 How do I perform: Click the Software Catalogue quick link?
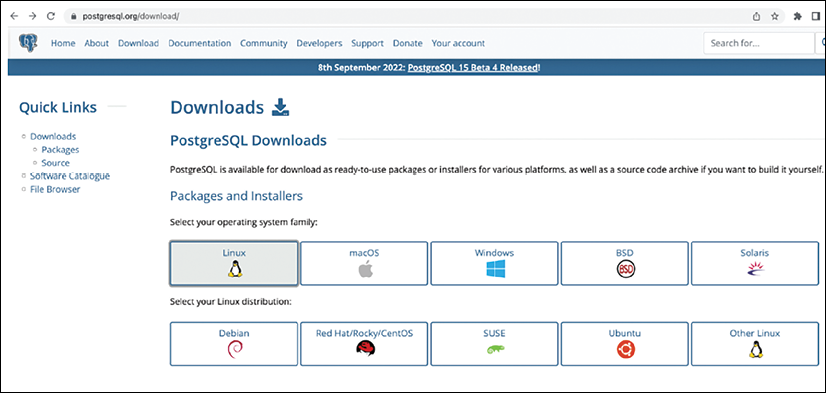click(x=70, y=176)
